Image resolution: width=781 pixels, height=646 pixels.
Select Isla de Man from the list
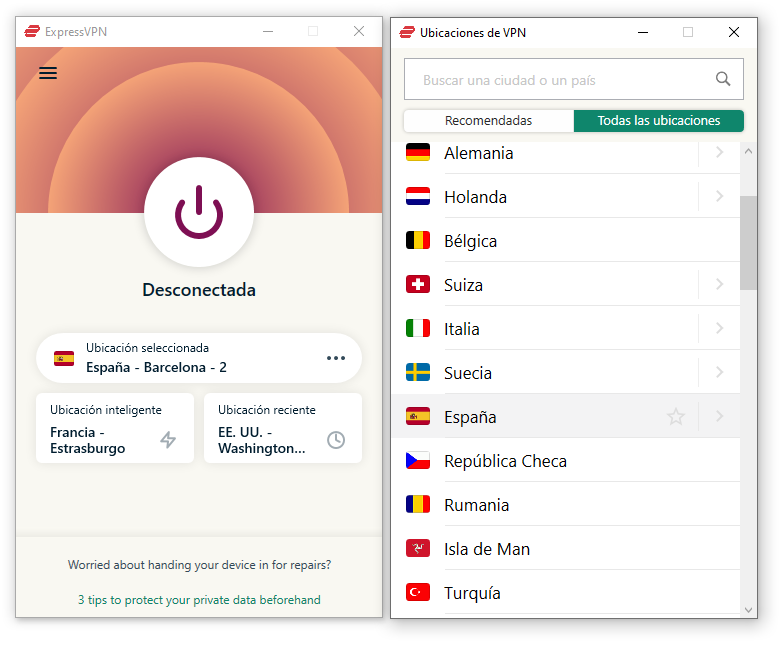(x=566, y=548)
